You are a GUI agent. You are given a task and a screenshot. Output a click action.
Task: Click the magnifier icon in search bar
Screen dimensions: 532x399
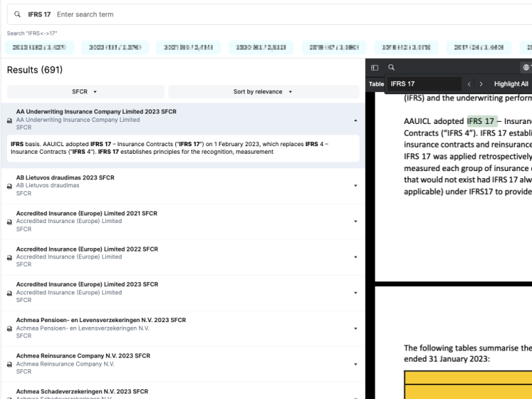[17, 15]
